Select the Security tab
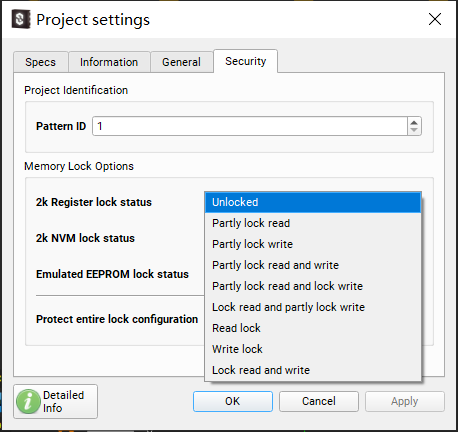458x432 pixels. point(246,61)
